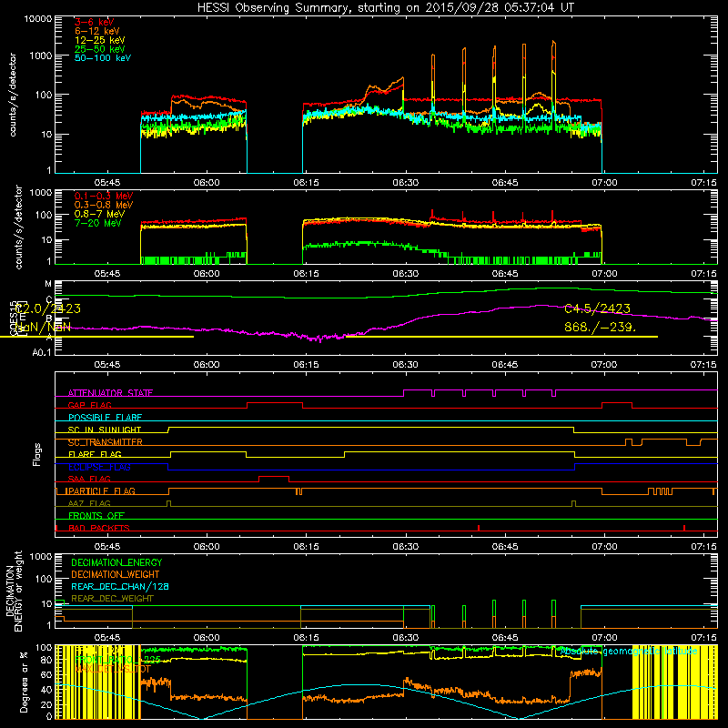The height and width of the screenshot is (728, 728).
Task: Click the red BAD_PACKETS spike near 06:41
Action: tap(479, 528)
